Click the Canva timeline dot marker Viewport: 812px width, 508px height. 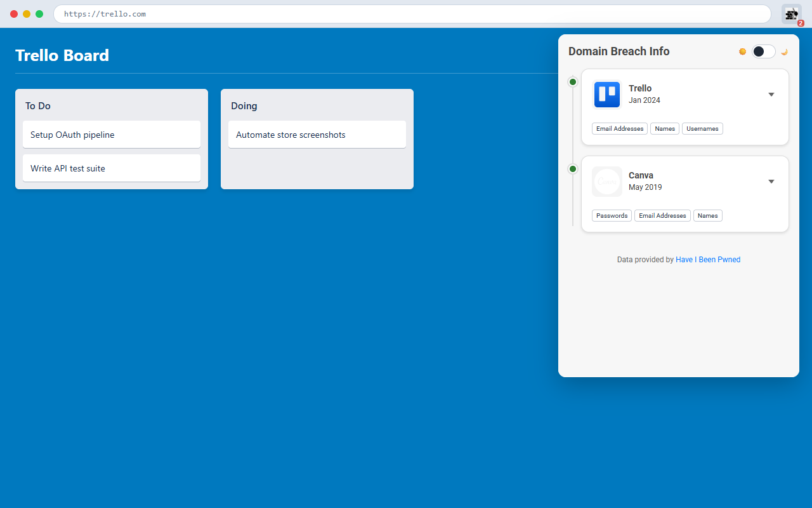(x=573, y=169)
